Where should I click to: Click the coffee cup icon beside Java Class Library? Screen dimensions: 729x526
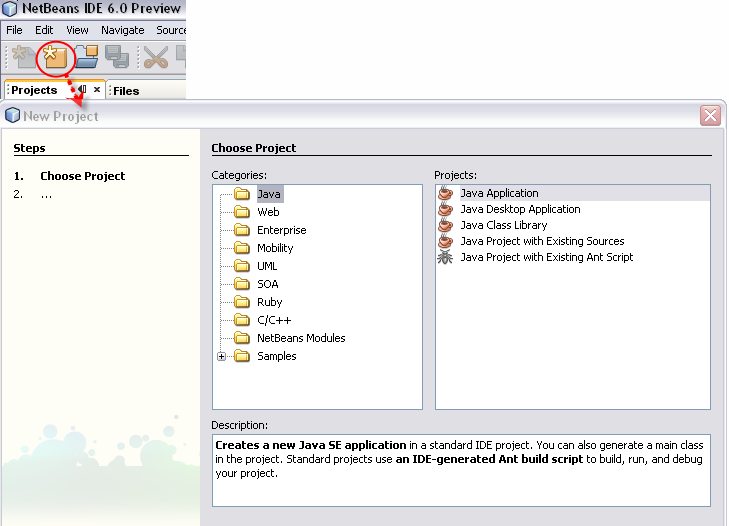pos(445,225)
